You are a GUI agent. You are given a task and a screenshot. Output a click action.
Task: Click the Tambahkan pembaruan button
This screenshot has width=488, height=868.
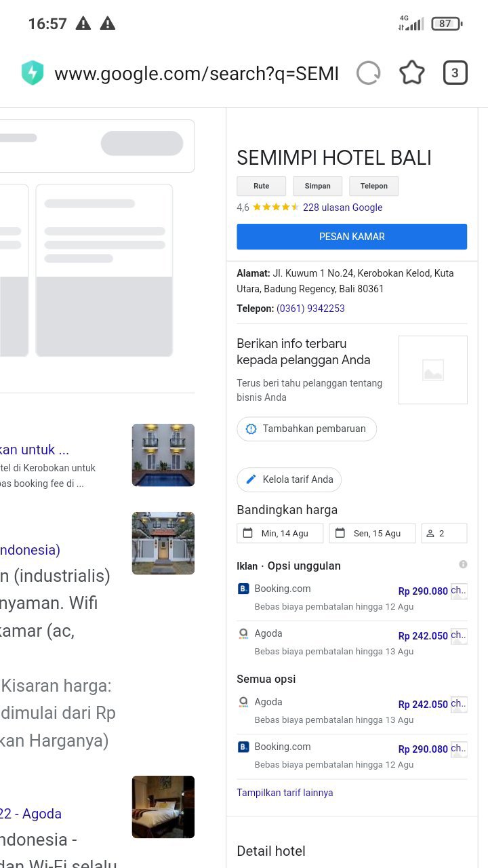pos(306,429)
